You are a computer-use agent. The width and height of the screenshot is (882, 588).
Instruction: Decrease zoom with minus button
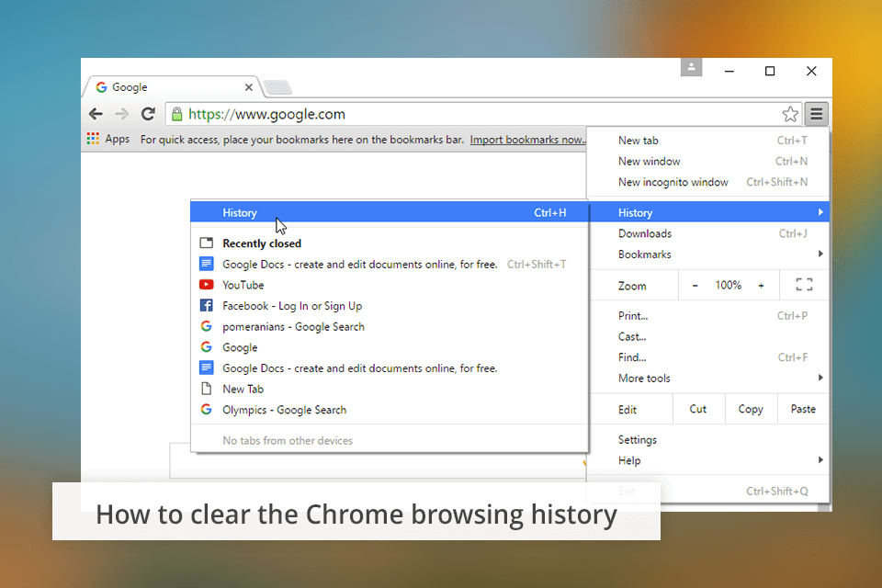[695, 286]
